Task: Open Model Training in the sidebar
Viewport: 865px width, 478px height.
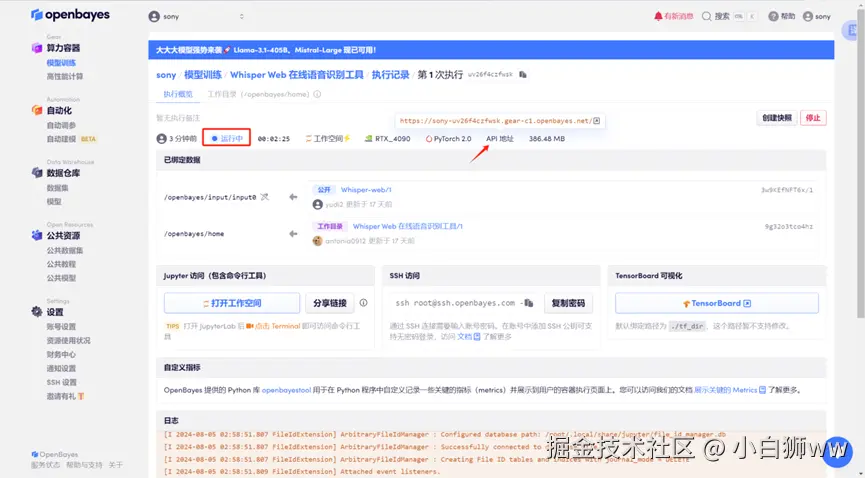Action: click(x=61, y=63)
